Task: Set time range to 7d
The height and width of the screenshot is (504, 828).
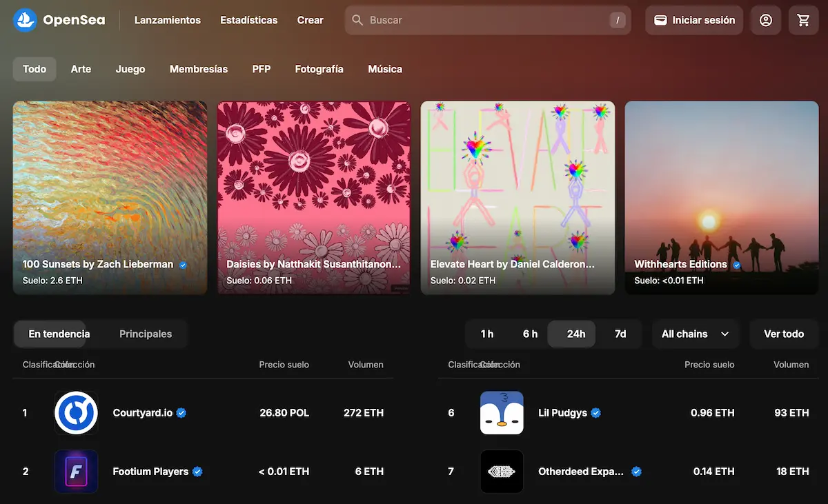Action: coord(620,334)
